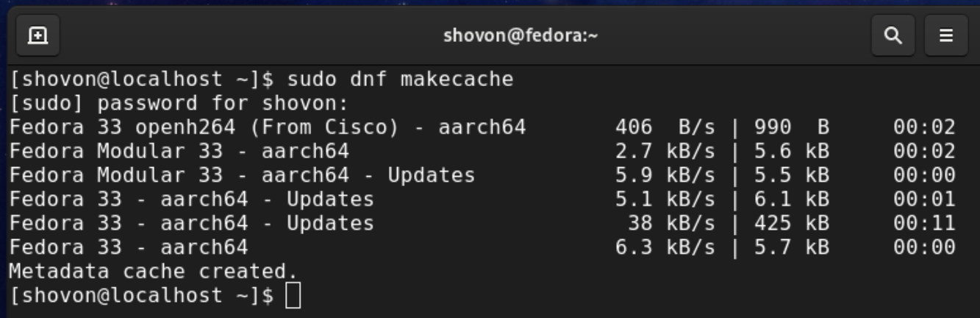
Task: Open the hamburger menu
Action: (x=946, y=35)
